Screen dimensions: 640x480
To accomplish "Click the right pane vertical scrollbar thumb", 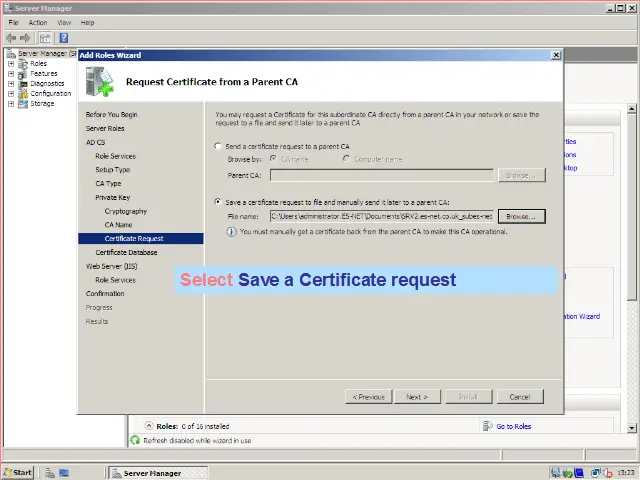I will 631,207.
